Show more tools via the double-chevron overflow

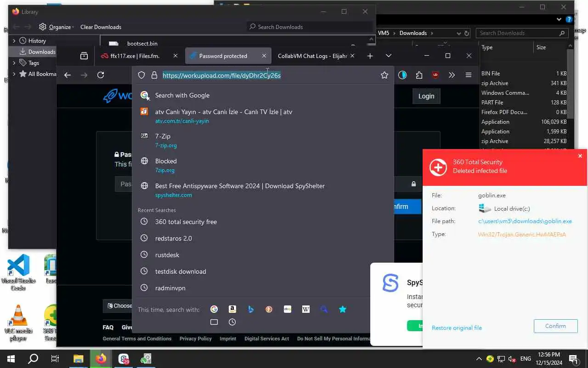tap(452, 75)
